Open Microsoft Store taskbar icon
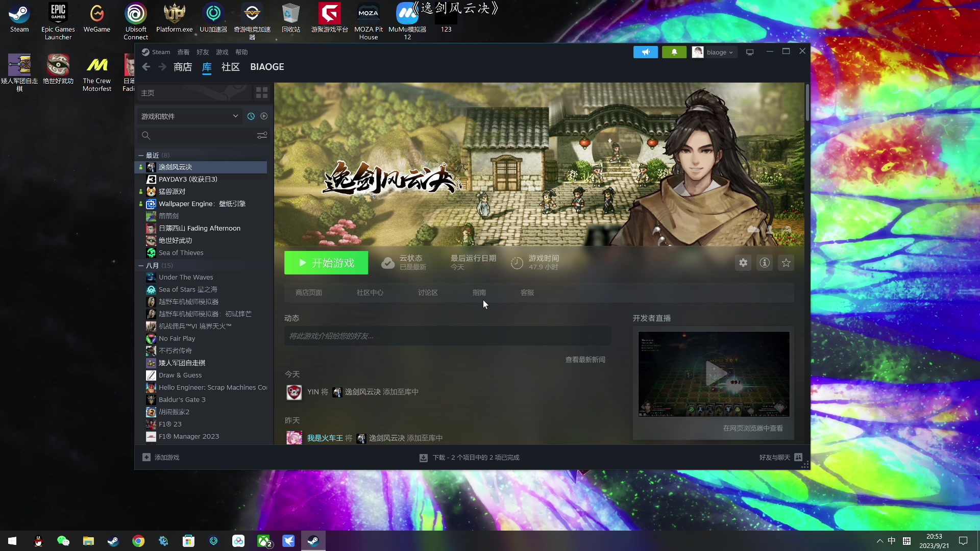This screenshot has height=551, width=980. coord(188,541)
